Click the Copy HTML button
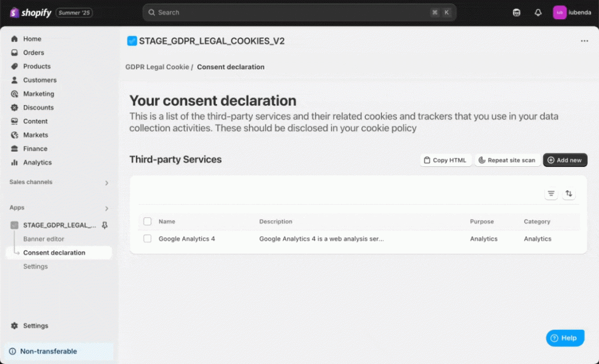 click(x=445, y=160)
